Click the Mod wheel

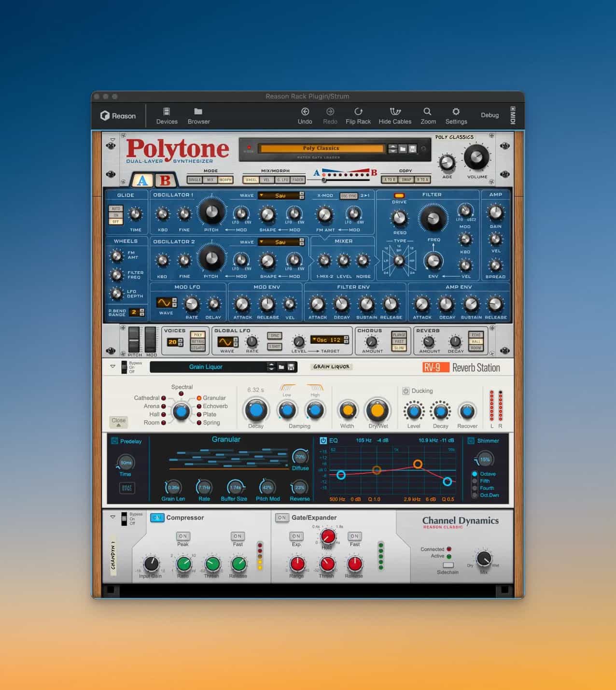click(x=151, y=339)
